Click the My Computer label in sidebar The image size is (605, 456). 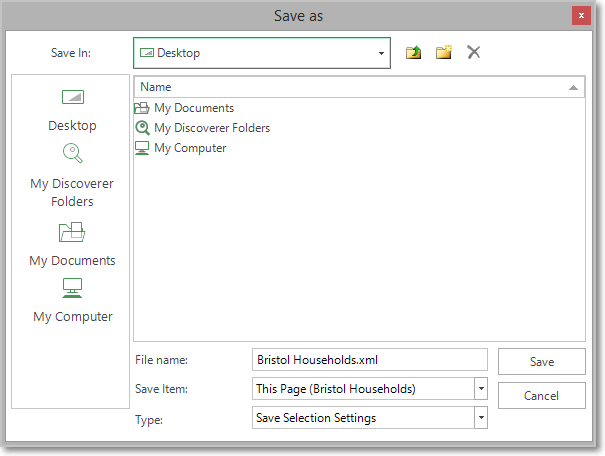pos(73,317)
